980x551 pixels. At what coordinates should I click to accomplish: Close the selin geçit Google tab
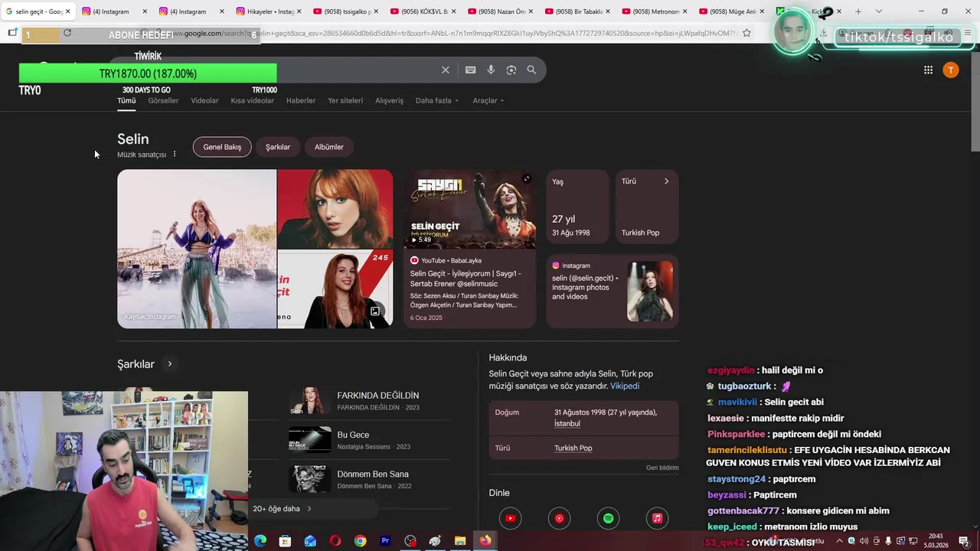(67, 11)
